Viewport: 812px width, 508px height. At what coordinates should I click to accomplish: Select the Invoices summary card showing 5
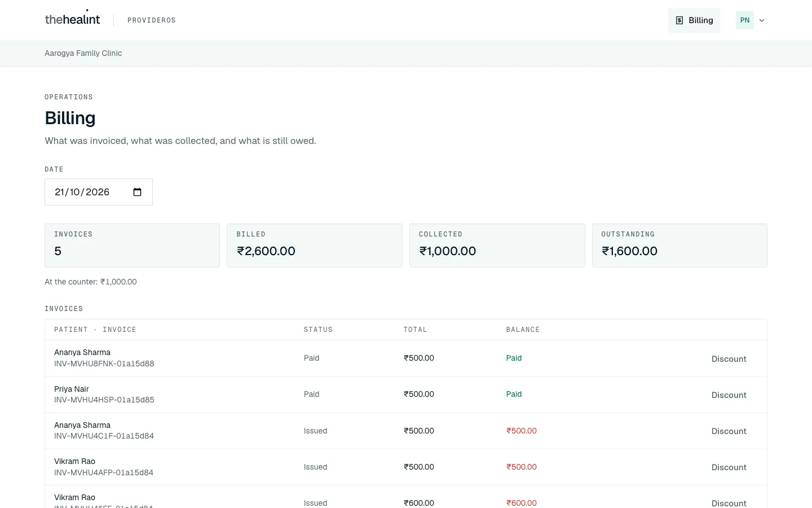(x=132, y=246)
